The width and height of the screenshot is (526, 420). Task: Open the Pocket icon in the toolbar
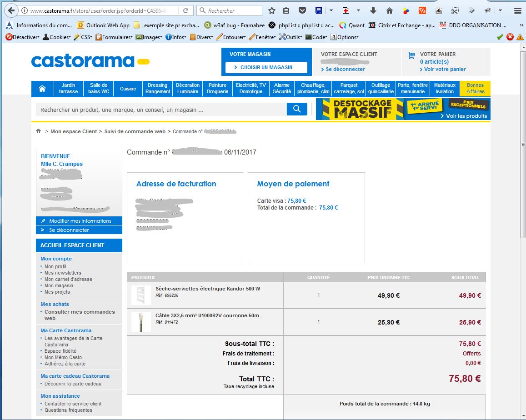click(x=302, y=10)
